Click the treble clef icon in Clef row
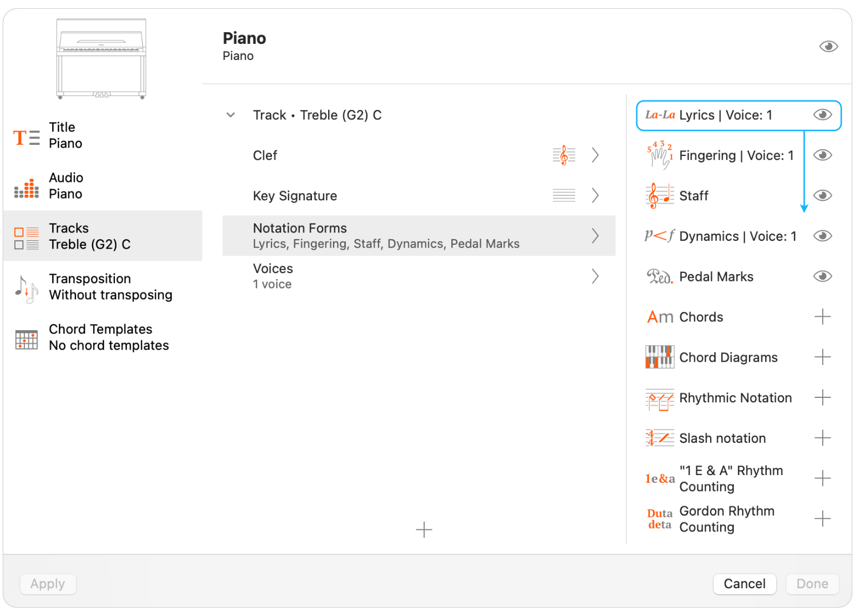This screenshot has width=855, height=616. [564, 155]
